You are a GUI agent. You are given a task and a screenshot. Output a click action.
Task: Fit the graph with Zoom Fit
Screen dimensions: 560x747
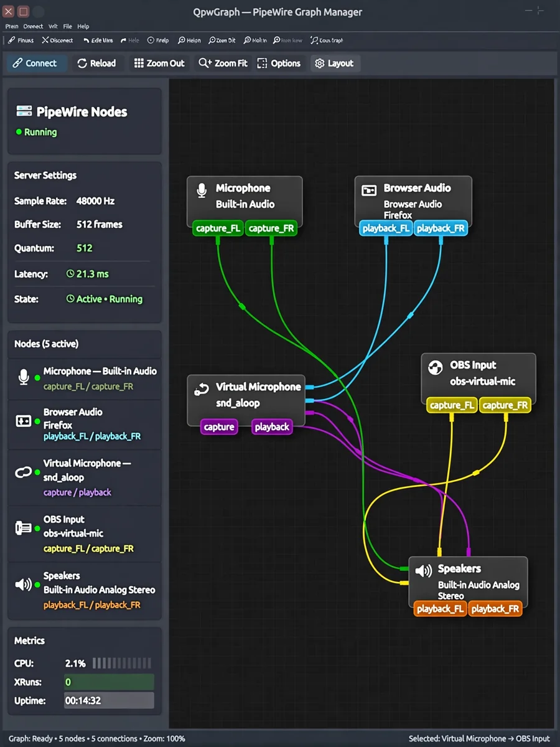click(223, 63)
